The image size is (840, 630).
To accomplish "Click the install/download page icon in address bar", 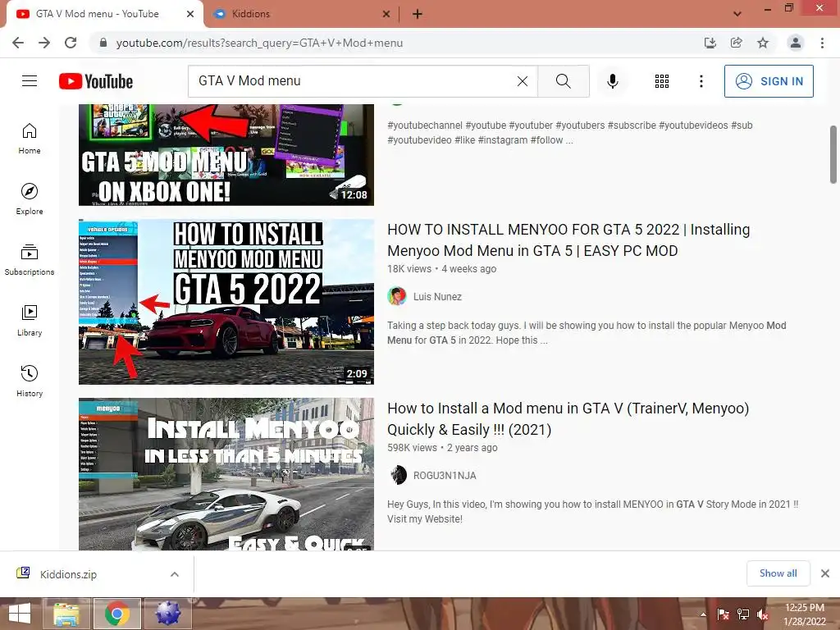I will pyautogui.click(x=710, y=43).
